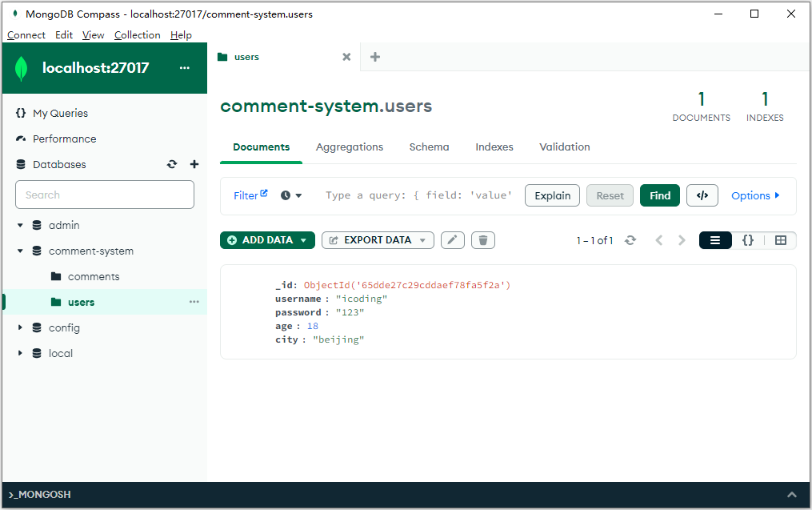This screenshot has width=812, height=510.
Task: Click the database Search input field
Action: click(x=105, y=195)
